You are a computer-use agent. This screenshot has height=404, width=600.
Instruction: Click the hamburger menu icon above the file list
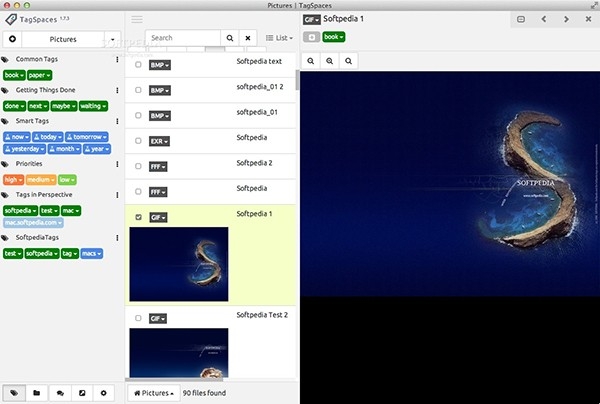point(137,19)
